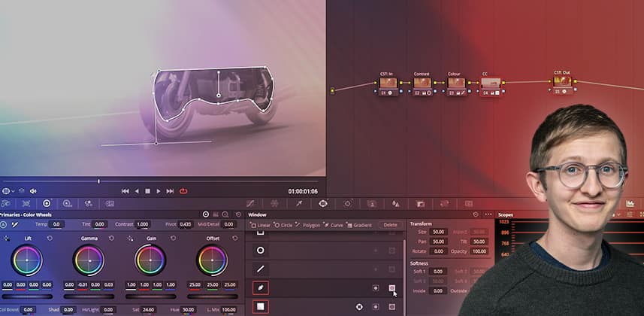Viewport: 644px width, 316px height.
Task: Play the clip in reverse
Action: coord(137,191)
